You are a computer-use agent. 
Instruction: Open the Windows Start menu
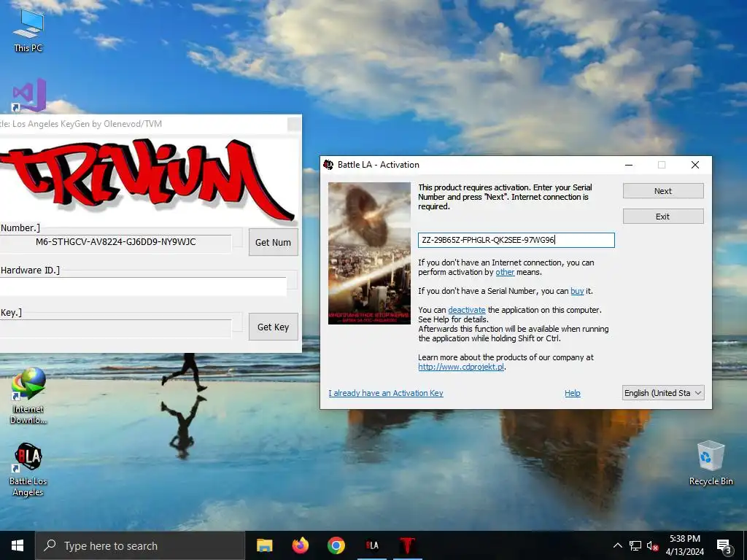click(18, 545)
